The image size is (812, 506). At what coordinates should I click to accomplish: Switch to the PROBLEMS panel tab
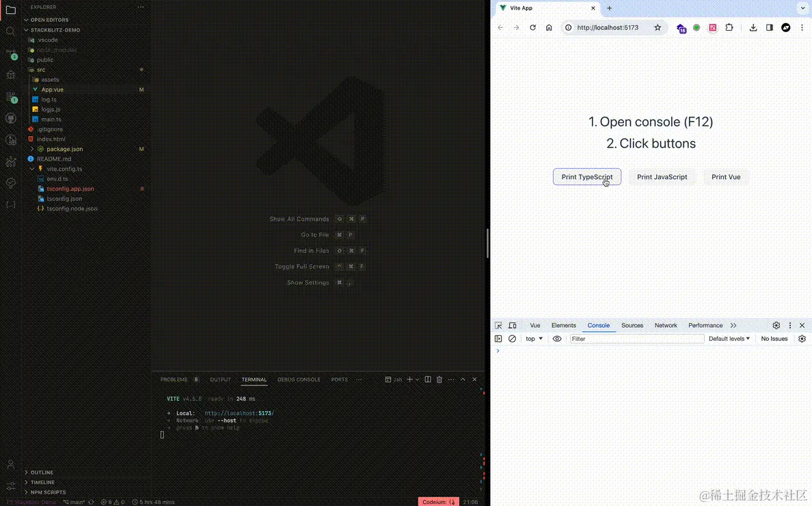pyautogui.click(x=174, y=379)
